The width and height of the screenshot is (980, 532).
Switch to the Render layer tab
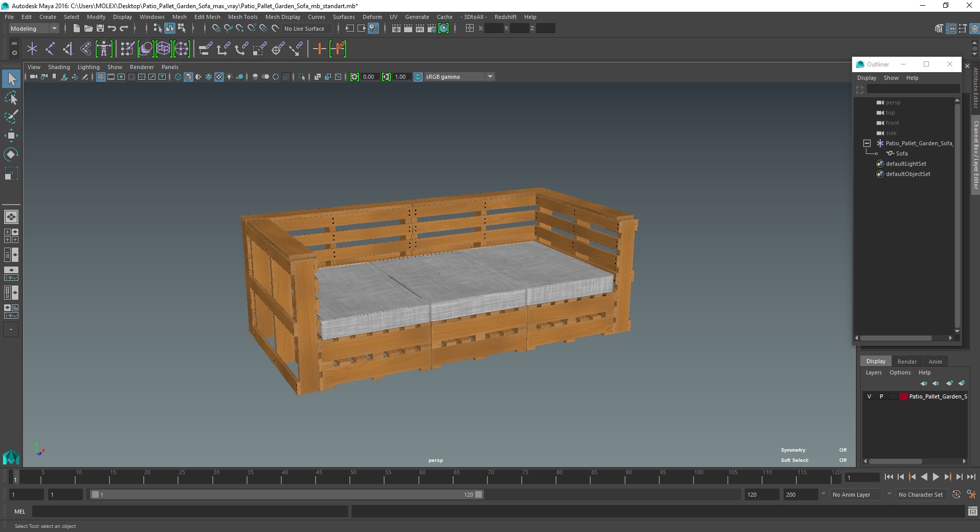[x=906, y=361]
